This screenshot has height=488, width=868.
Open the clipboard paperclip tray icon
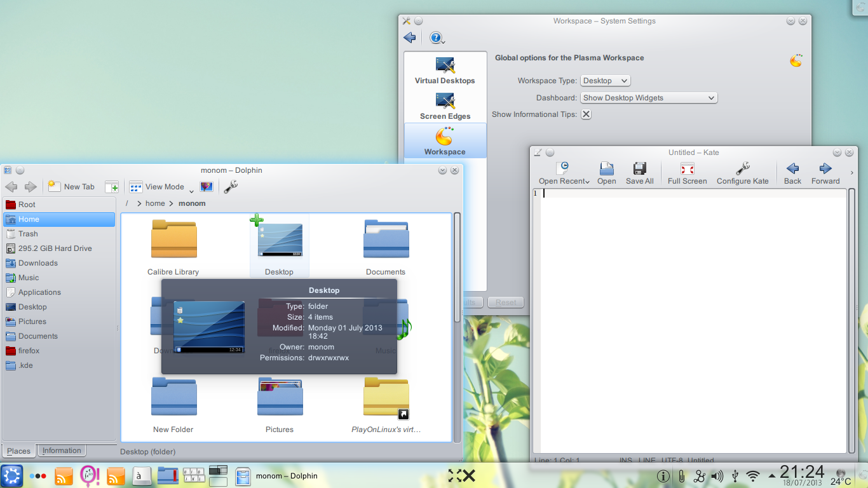pos(681,476)
